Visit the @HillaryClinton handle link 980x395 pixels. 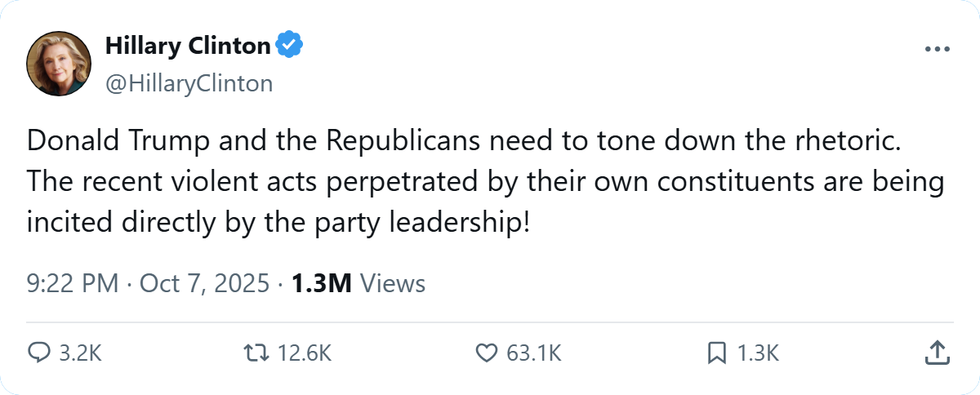pyautogui.click(x=189, y=83)
